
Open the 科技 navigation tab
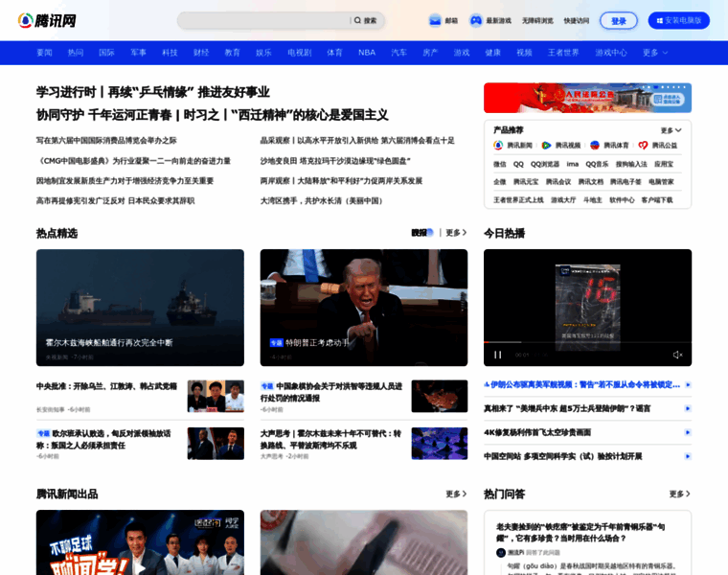point(170,53)
